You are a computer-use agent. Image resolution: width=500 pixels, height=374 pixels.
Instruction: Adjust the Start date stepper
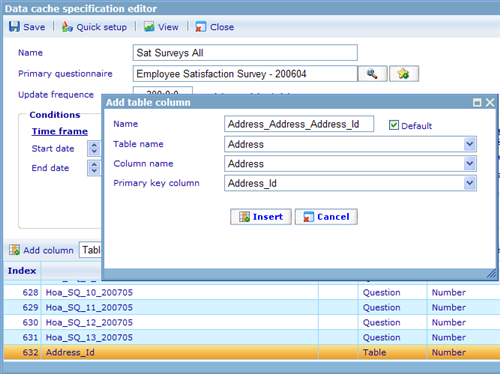(94, 148)
